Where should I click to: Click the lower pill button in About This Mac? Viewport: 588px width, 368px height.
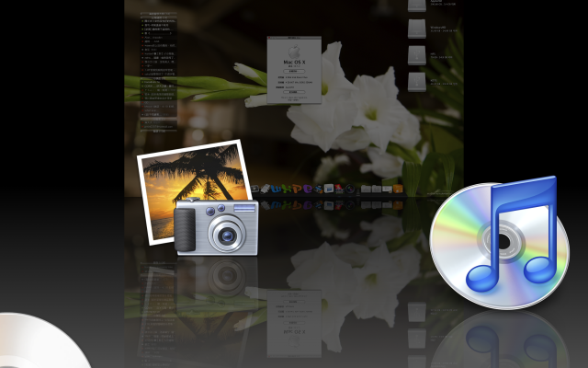tap(294, 92)
